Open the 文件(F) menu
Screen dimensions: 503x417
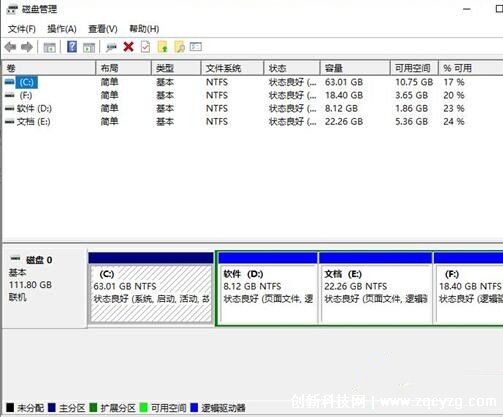(22, 29)
